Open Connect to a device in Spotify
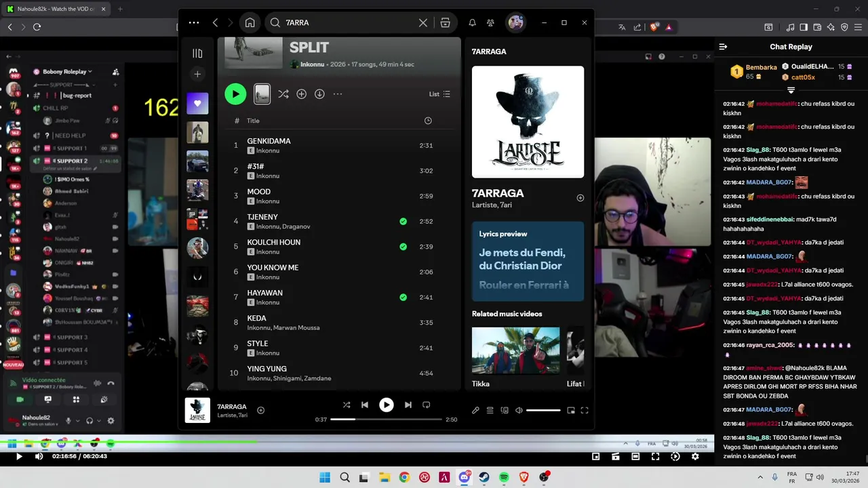The image size is (868, 488). pos(505,410)
